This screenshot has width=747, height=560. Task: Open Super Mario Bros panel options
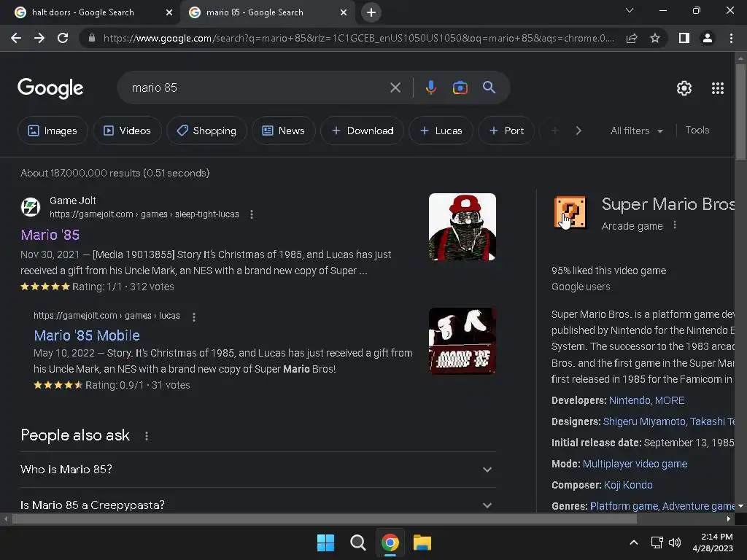click(x=675, y=225)
